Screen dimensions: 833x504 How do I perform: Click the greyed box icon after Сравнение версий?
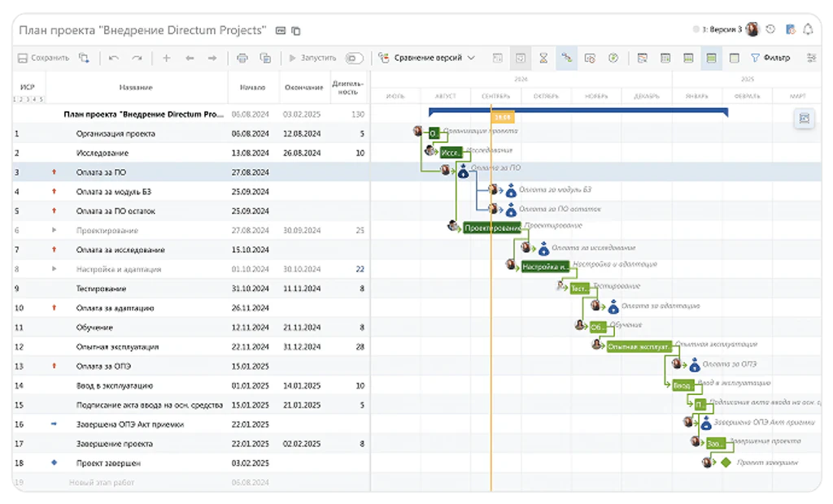497,58
